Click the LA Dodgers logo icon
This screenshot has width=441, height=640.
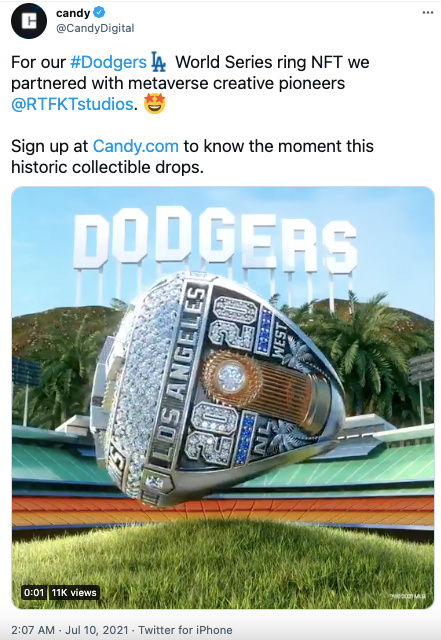coord(158,62)
